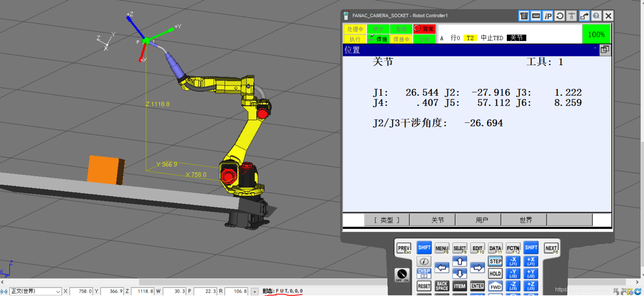The image size is (644, 296).
Task: Click the DISP key on the keypad
Action: point(424,273)
